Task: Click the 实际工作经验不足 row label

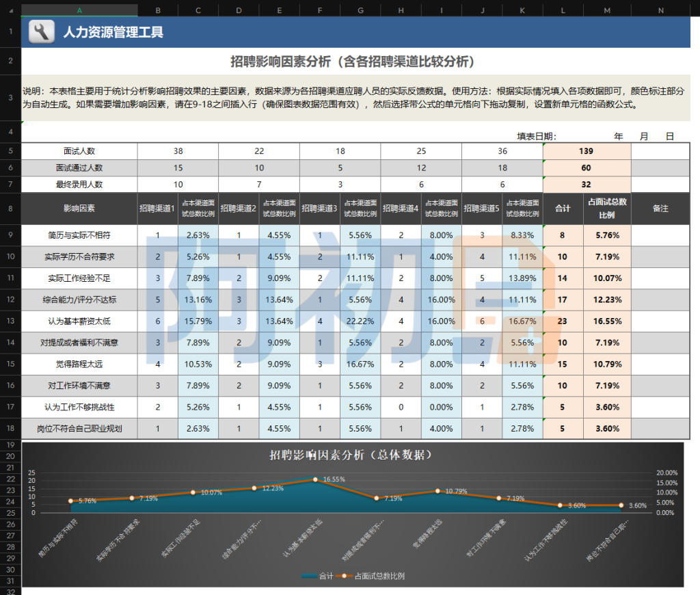Action: pyautogui.click(x=79, y=278)
